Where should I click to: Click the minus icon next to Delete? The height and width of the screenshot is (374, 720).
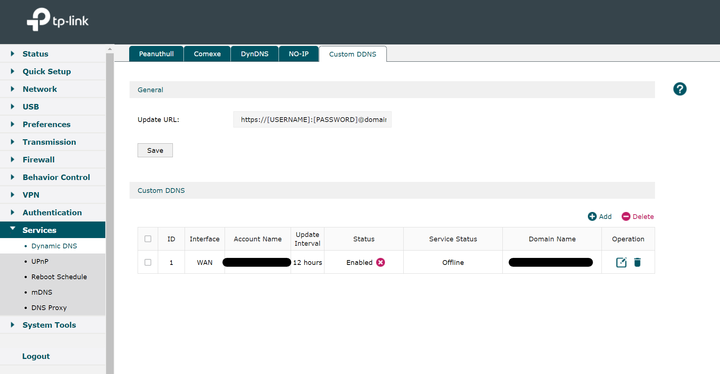coord(626,216)
